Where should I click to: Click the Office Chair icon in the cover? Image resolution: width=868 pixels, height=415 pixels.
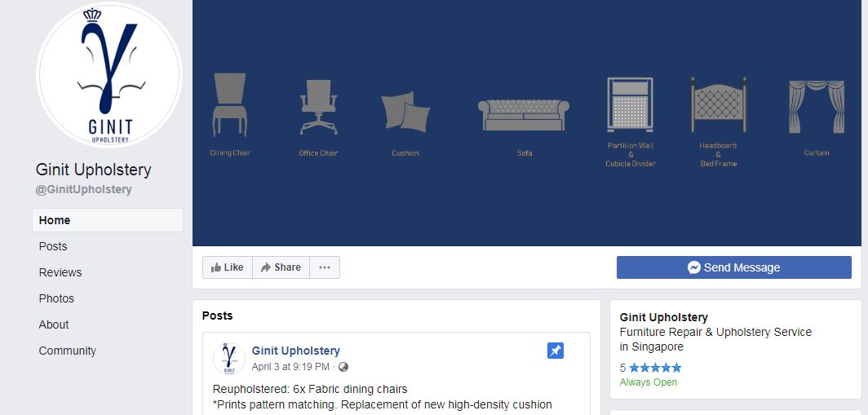[318, 107]
